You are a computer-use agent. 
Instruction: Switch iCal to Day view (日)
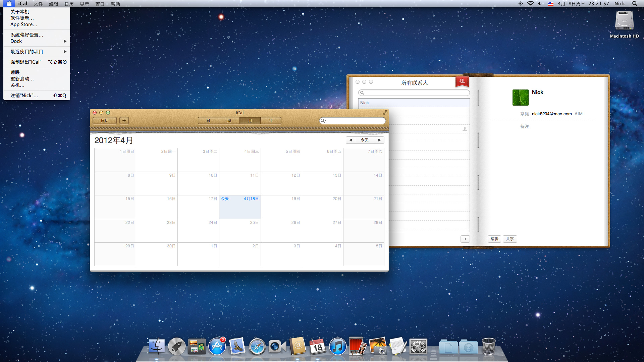(x=208, y=121)
